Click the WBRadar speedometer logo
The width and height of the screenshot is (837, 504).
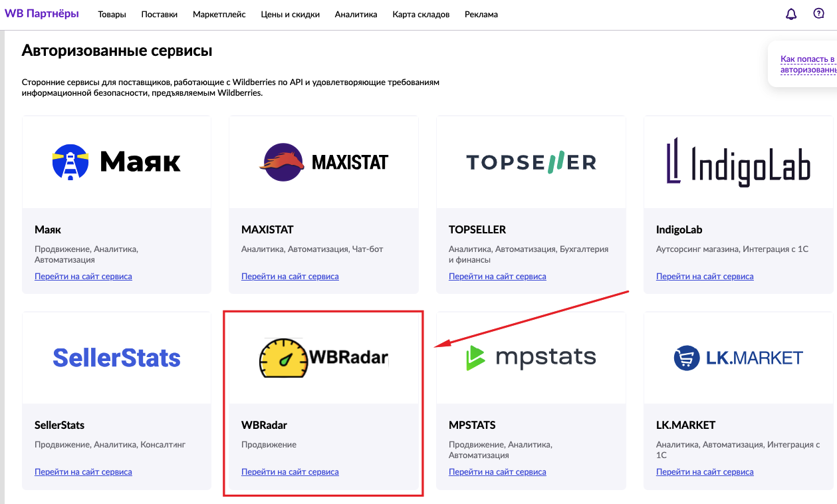click(x=284, y=358)
